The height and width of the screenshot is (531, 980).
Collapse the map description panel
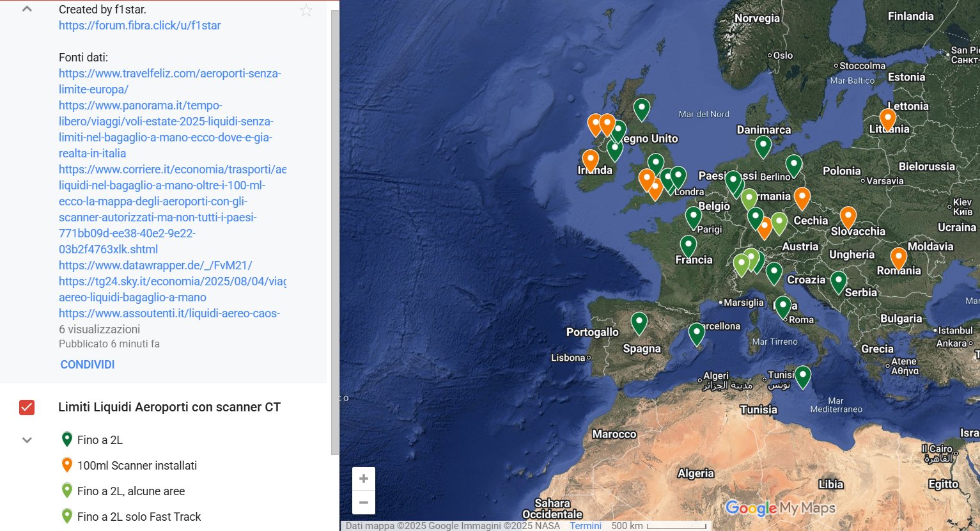[27, 10]
